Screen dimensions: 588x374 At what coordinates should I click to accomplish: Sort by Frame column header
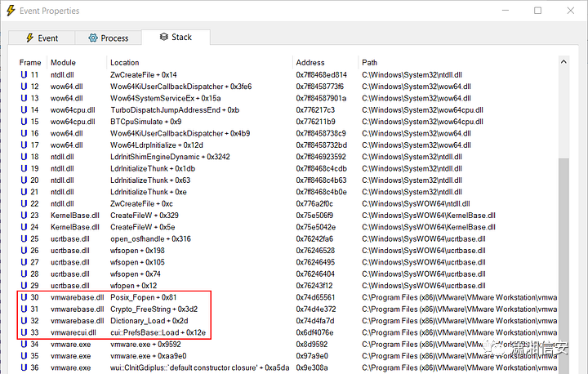pyautogui.click(x=30, y=62)
